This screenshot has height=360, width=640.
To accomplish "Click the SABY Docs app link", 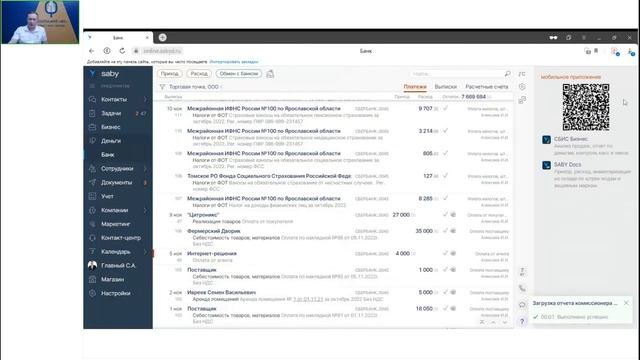I will 567,164.
